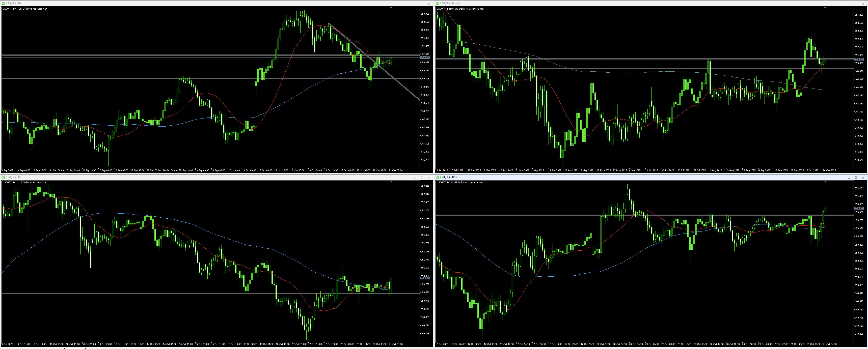Maximize the USDJPY M15 chart window
This screenshot has width=868, height=349.
click(856, 178)
